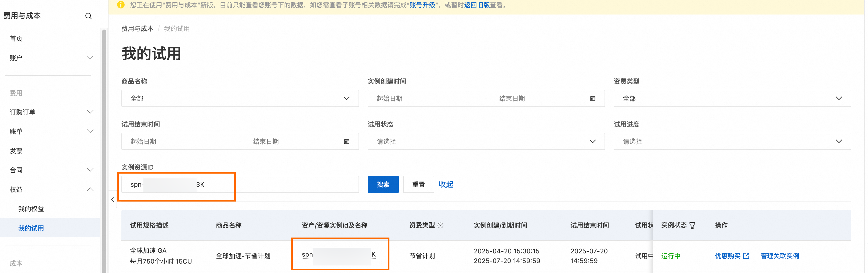Click 优惠购买 link in table row

728,256
